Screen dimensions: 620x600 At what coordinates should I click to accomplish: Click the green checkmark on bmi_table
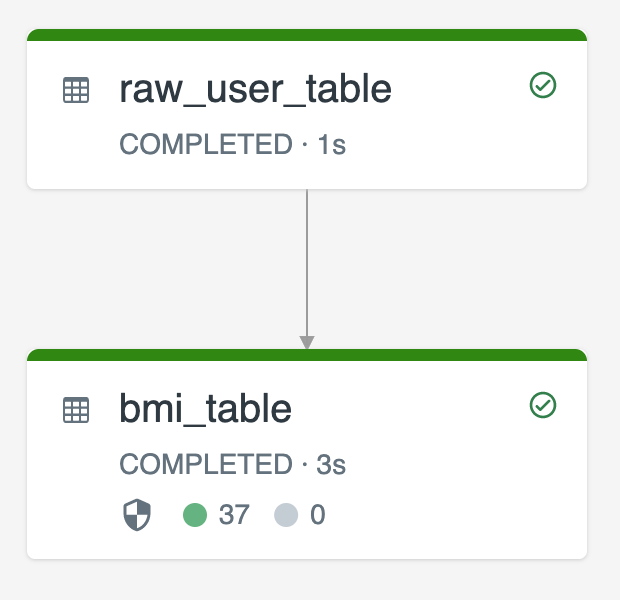[x=543, y=405]
